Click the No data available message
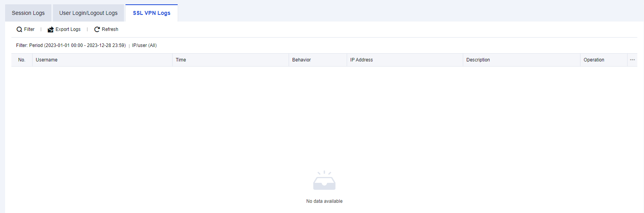Image resolution: width=644 pixels, height=213 pixels. (x=324, y=201)
